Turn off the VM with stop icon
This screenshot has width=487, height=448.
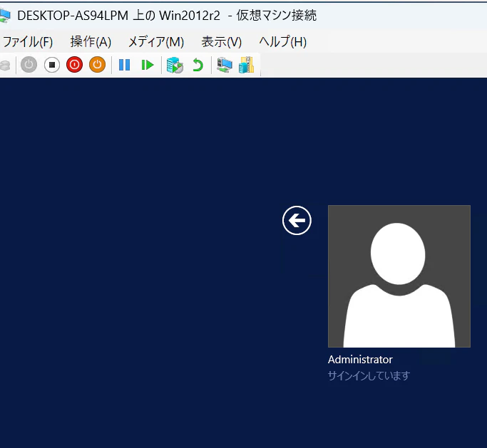tap(52, 65)
